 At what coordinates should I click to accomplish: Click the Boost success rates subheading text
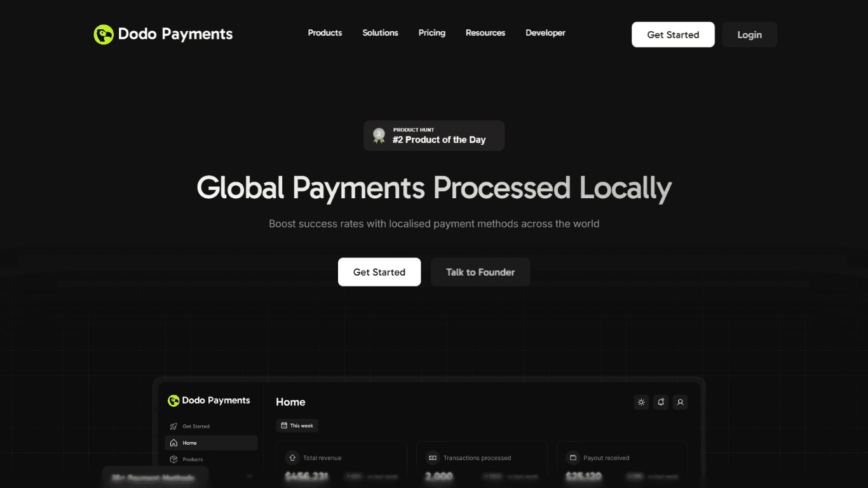[434, 224]
